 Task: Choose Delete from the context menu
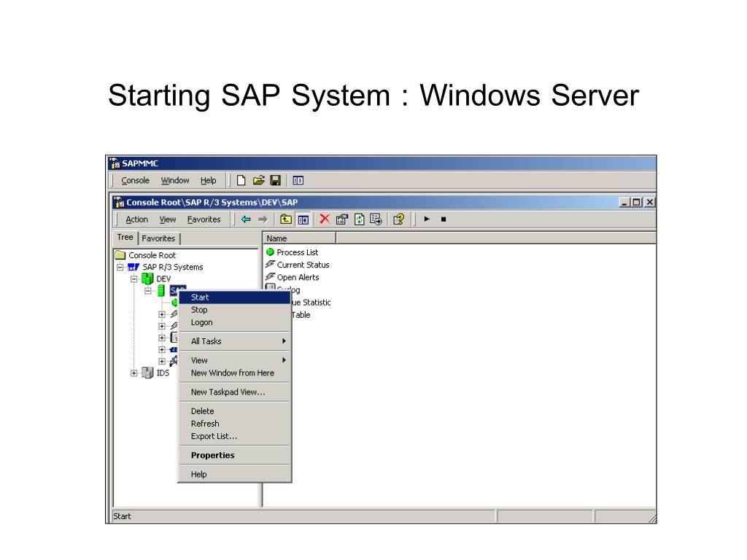tap(234, 411)
